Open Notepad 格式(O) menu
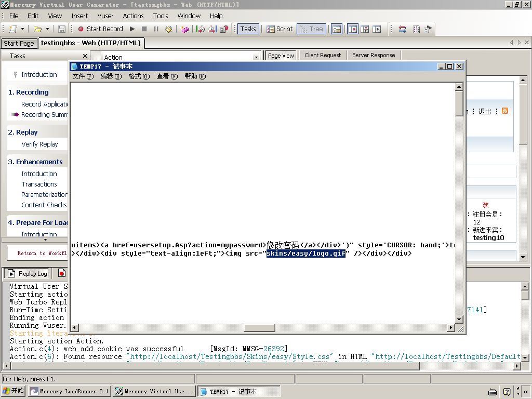Viewport: 532px width, 399px height. (139, 76)
